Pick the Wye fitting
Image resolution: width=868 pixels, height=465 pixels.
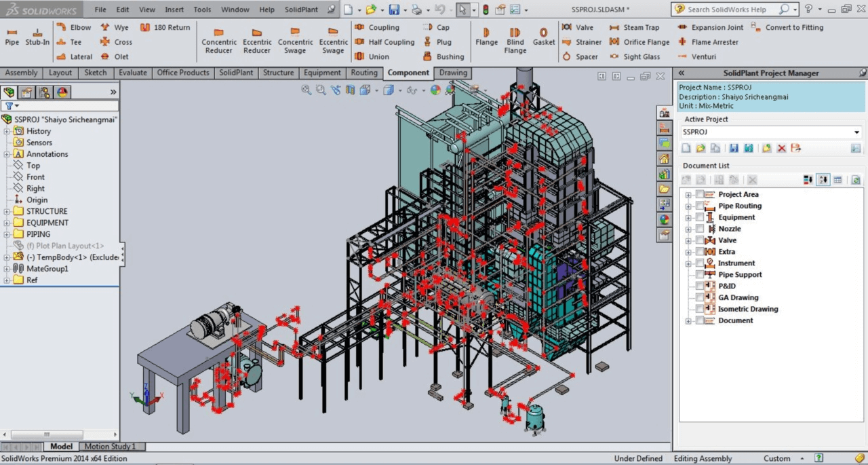[115, 27]
